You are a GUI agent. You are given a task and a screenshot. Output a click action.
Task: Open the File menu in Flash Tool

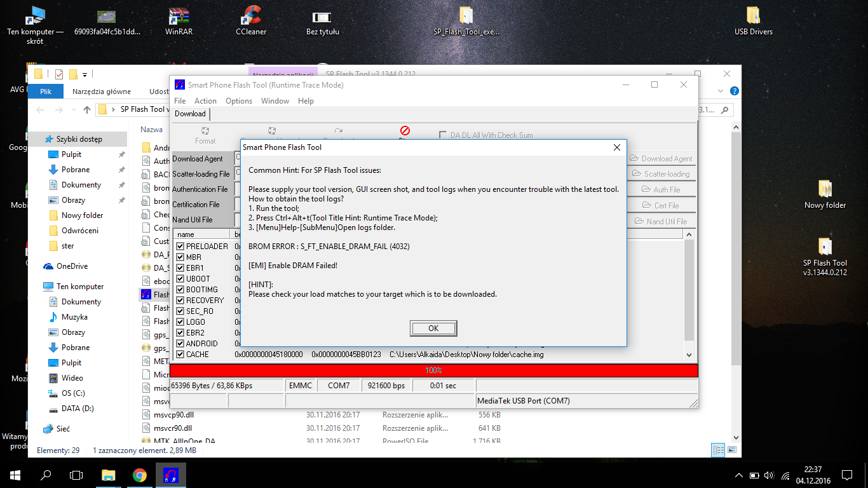180,101
